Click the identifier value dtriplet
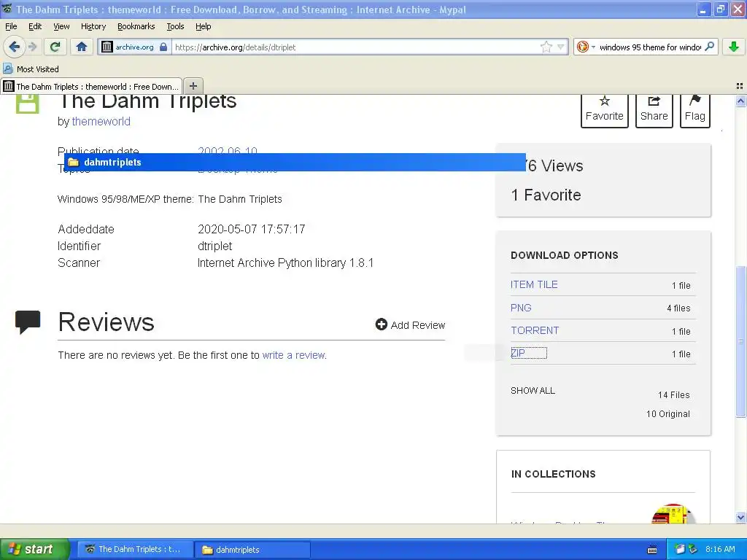Viewport: 747px width, 560px height. 215,246
